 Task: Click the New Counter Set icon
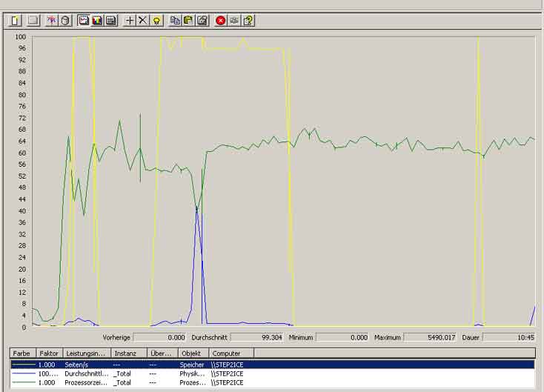(15, 21)
